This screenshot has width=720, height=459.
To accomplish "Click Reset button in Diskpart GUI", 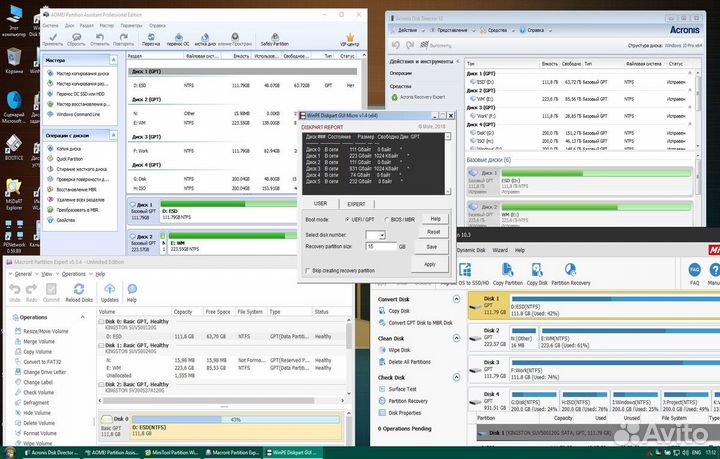I will click(x=434, y=232).
